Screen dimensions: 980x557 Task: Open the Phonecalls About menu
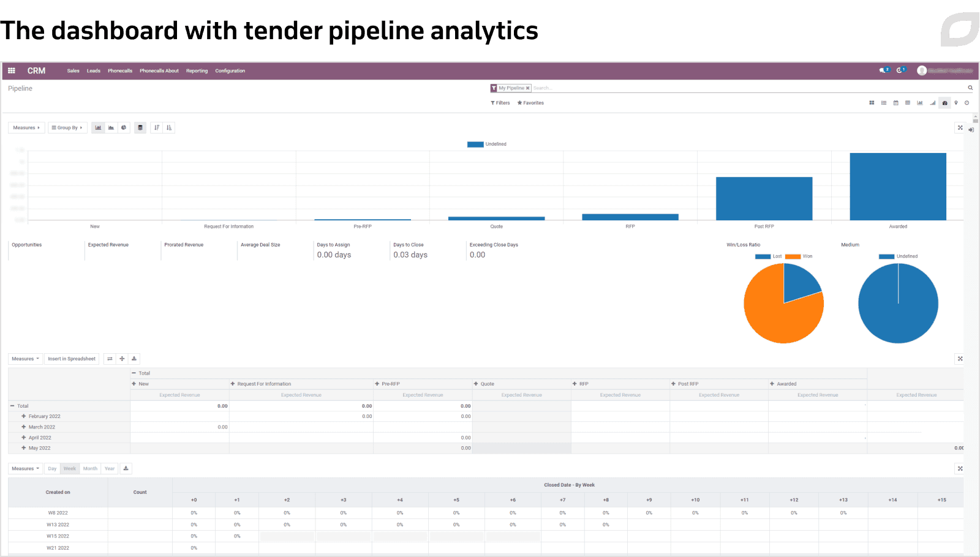pyautogui.click(x=159, y=71)
